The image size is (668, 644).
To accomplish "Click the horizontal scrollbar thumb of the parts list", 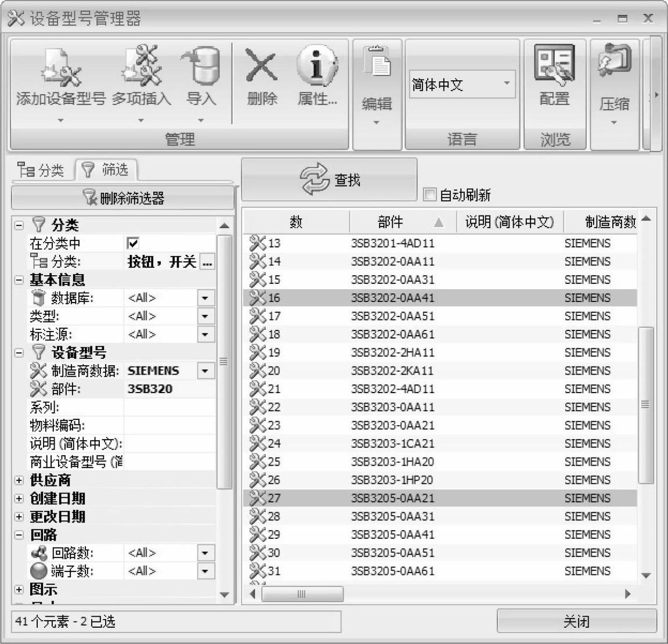I will click(302, 594).
